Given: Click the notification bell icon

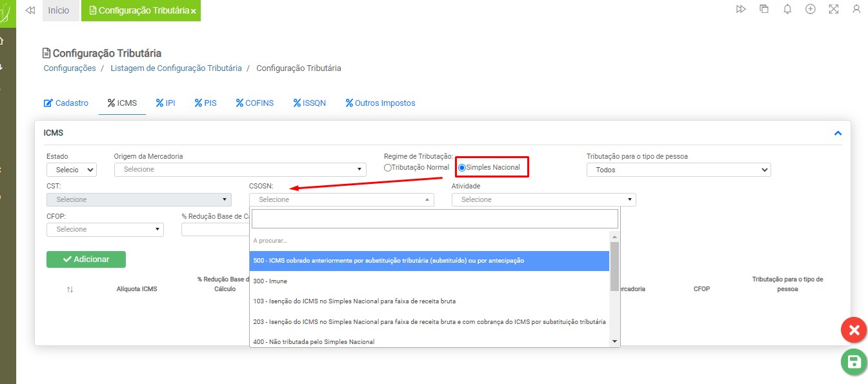Looking at the screenshot, I should [x=787, y=9].
